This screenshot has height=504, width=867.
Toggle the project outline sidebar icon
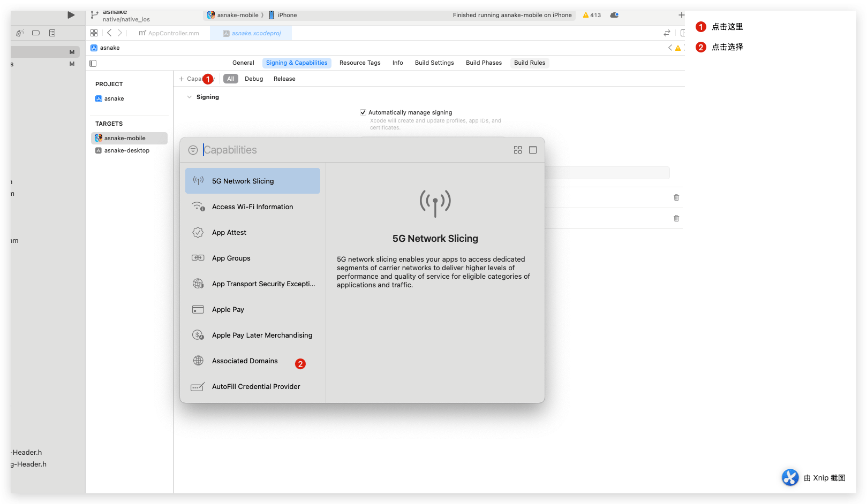[93, 63]
